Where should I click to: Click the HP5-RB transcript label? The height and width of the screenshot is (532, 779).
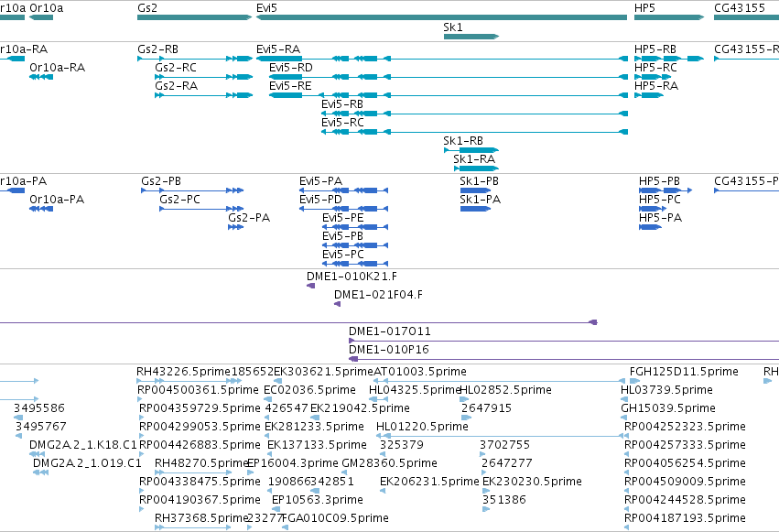655,49
